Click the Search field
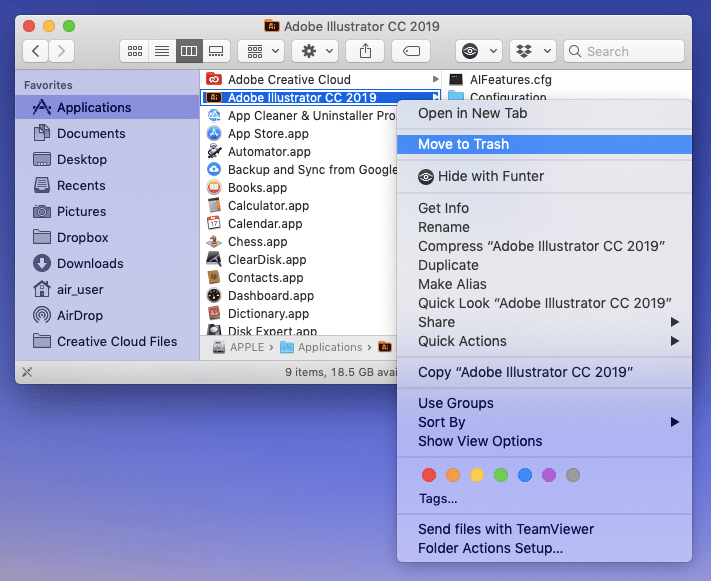Image resolution: width=711 pixels, height=581 pixels. [624, 51]
